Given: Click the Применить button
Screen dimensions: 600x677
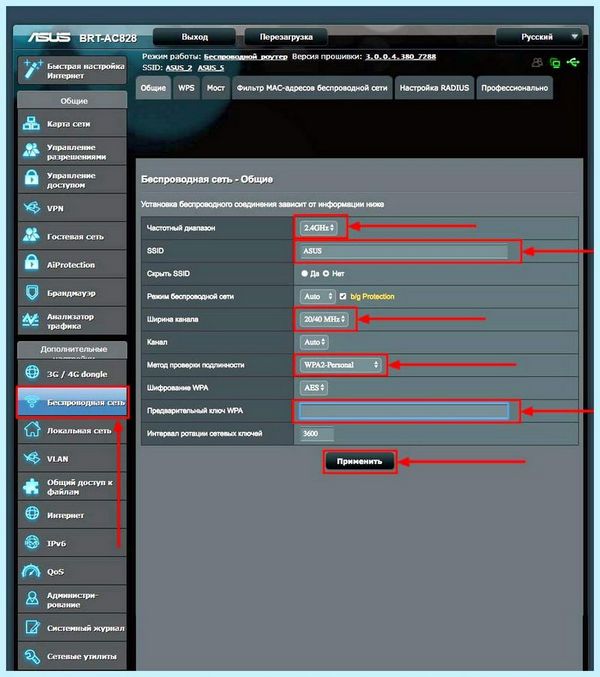Looking at the screenshot, I should coord(359,461).
